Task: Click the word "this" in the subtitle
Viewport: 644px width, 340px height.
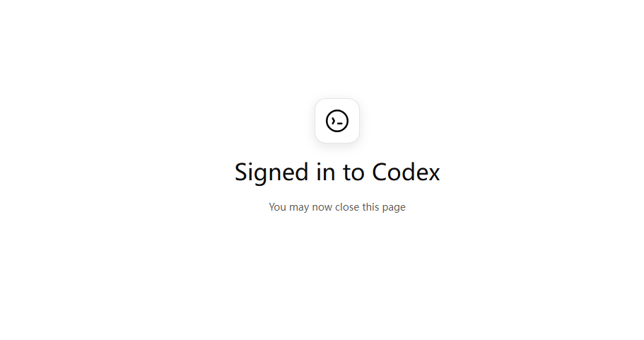Action: (370, 206)
